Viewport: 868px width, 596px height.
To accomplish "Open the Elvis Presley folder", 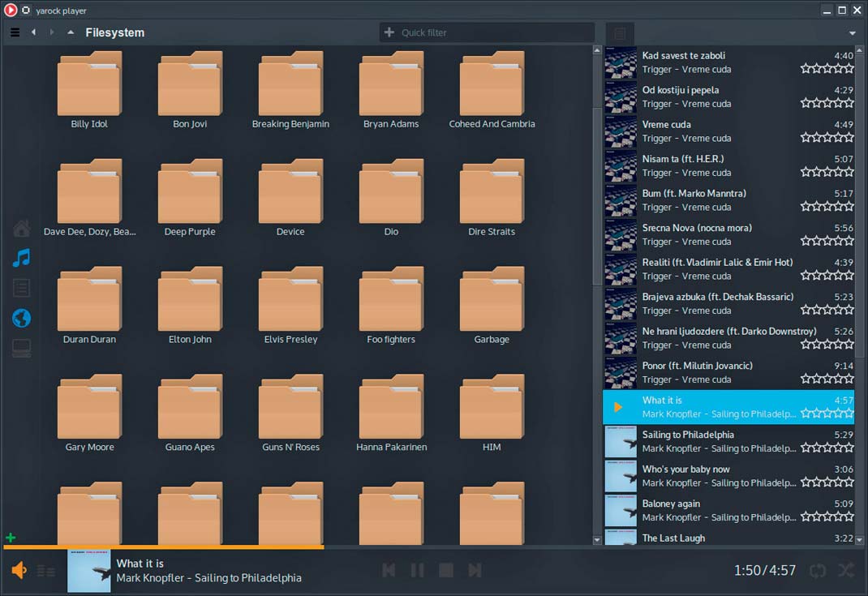I will coord(290,306).
